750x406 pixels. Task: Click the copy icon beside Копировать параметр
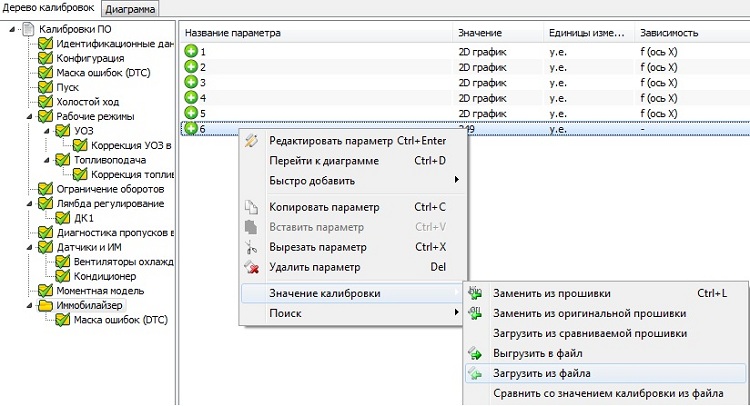pyautogui.click(x=252, y=208)
